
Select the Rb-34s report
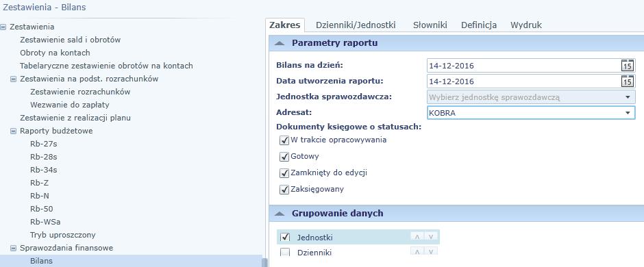pos(44,170)
